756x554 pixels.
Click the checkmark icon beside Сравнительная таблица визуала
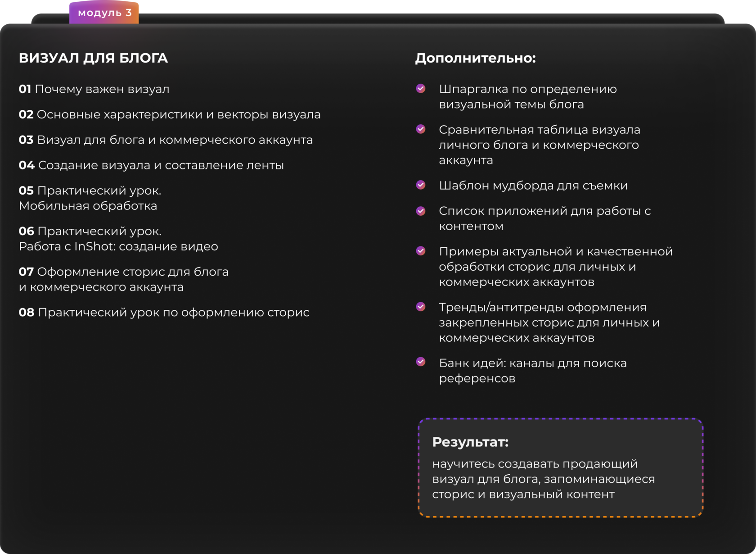click(421, 129)
